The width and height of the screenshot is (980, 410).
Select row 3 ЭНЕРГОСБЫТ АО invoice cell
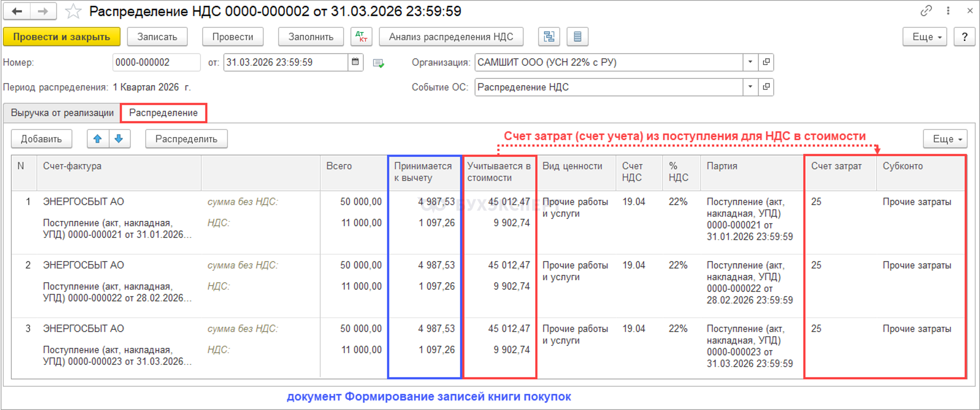pos(84,329)
